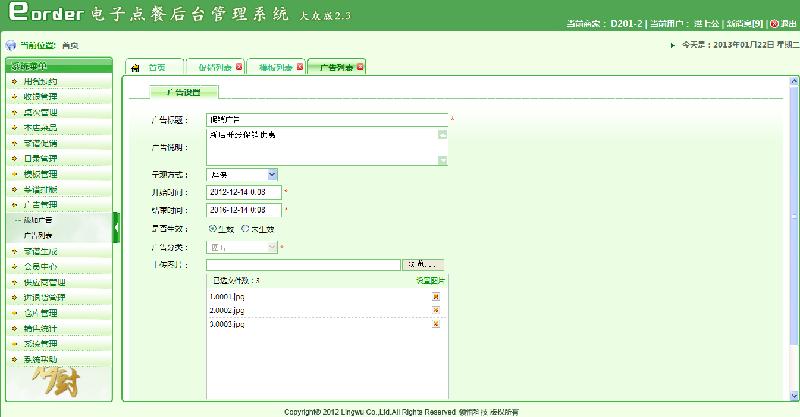Close the second tab using its red X
The width and height of the screenshot is (800, 417).
[240, 68]
